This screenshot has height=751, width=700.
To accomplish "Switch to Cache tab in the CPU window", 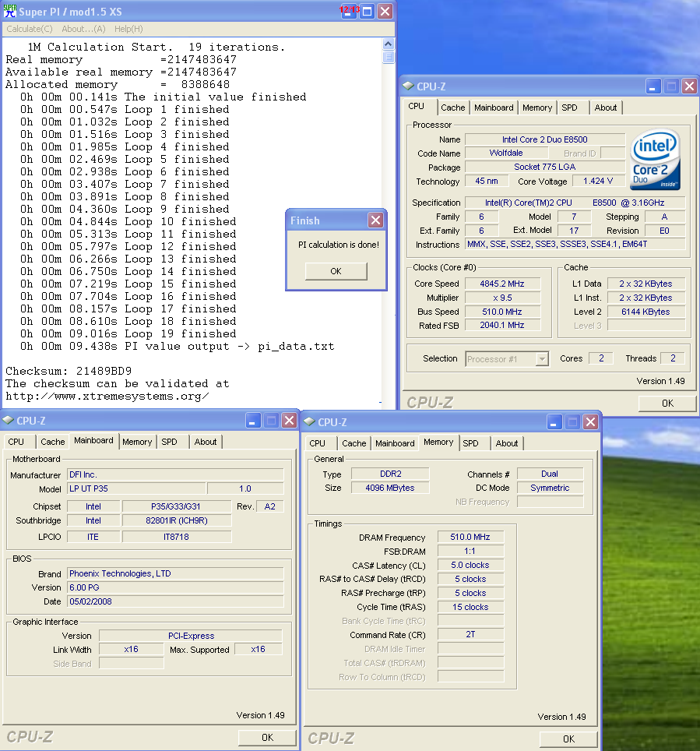I will coord(452,108).
